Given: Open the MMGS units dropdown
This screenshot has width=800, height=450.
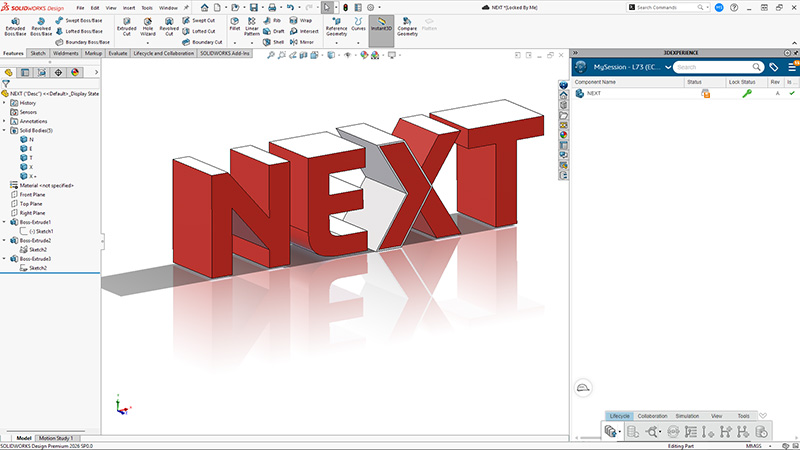Looking at the screenshot, I should pyautogui.click(x=770, y=446).
